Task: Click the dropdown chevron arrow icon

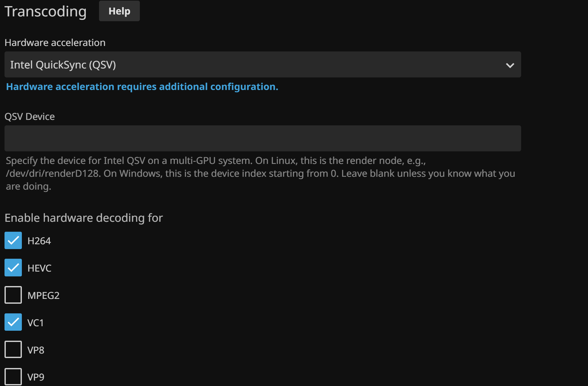Action: coord(510,65)
